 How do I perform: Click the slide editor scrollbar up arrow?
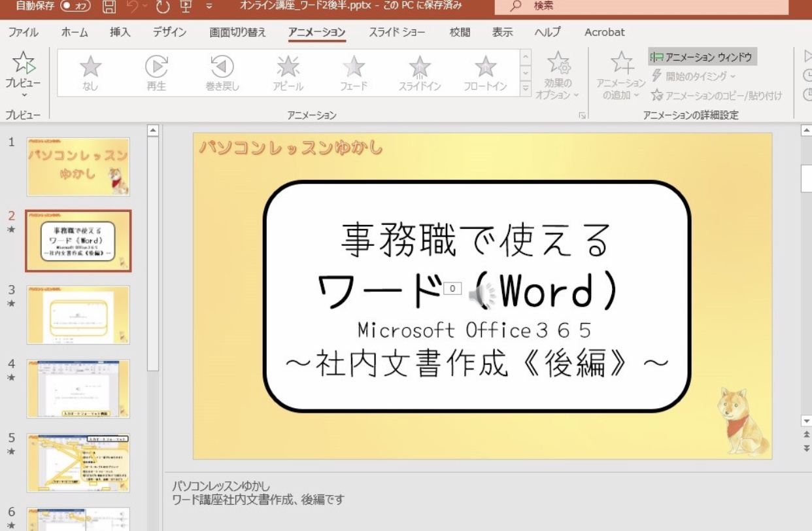(x=807, y=130)
